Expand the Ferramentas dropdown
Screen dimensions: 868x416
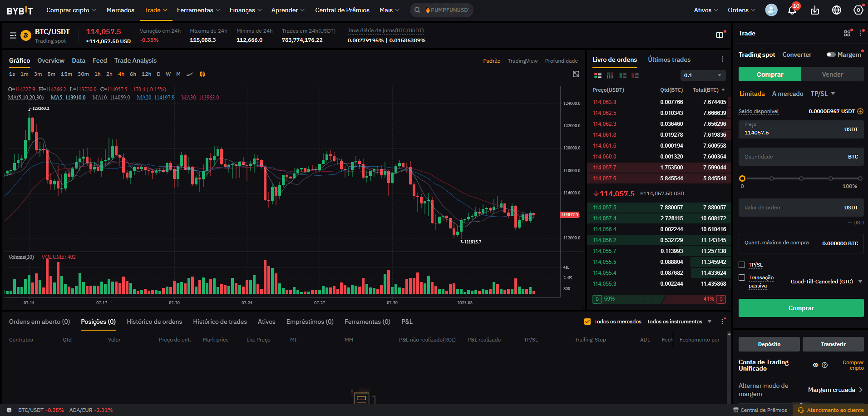point(198,10)
